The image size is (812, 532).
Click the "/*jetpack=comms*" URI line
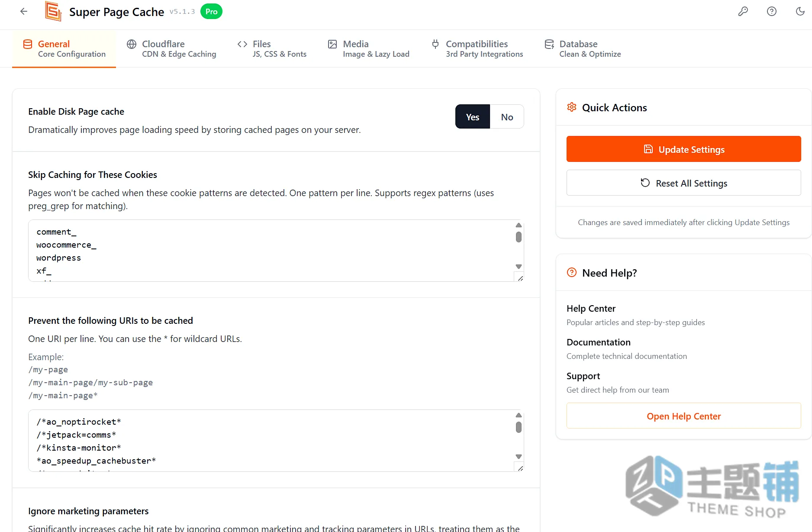[76, 435]
